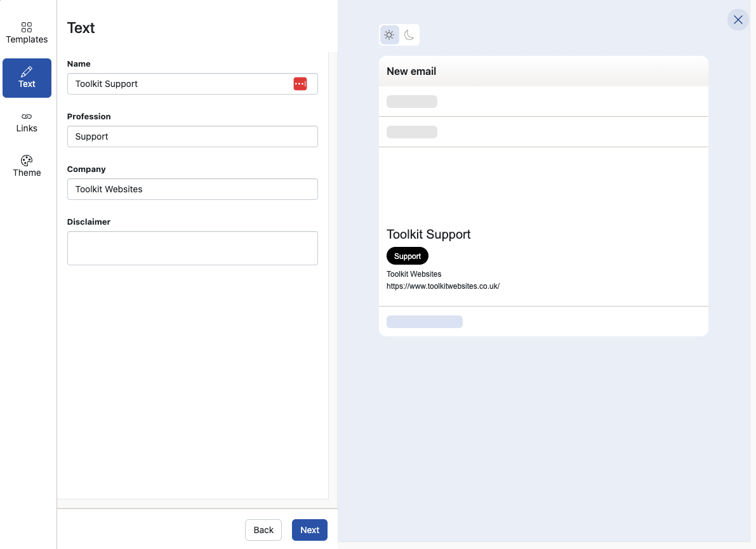
Task: Click the Toolkit Support name in preview
Action: tap(428, 235)
